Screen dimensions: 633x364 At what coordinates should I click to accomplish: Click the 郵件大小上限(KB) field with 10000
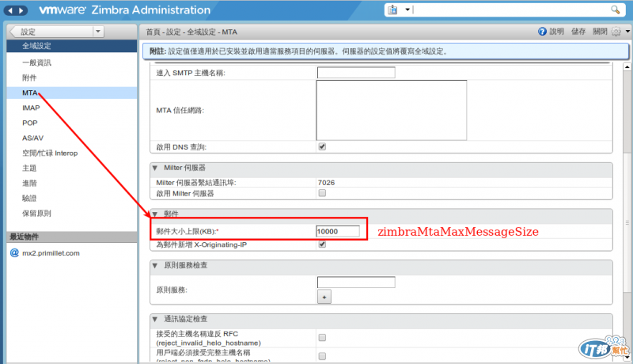point(338,231)
